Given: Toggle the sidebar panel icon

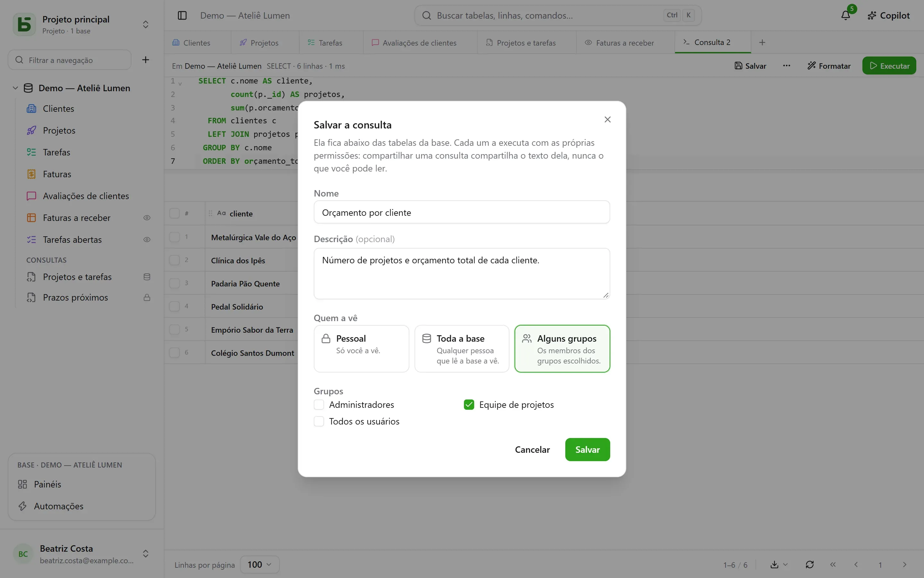Looking at the screenshot, I should tap(182, 15).
